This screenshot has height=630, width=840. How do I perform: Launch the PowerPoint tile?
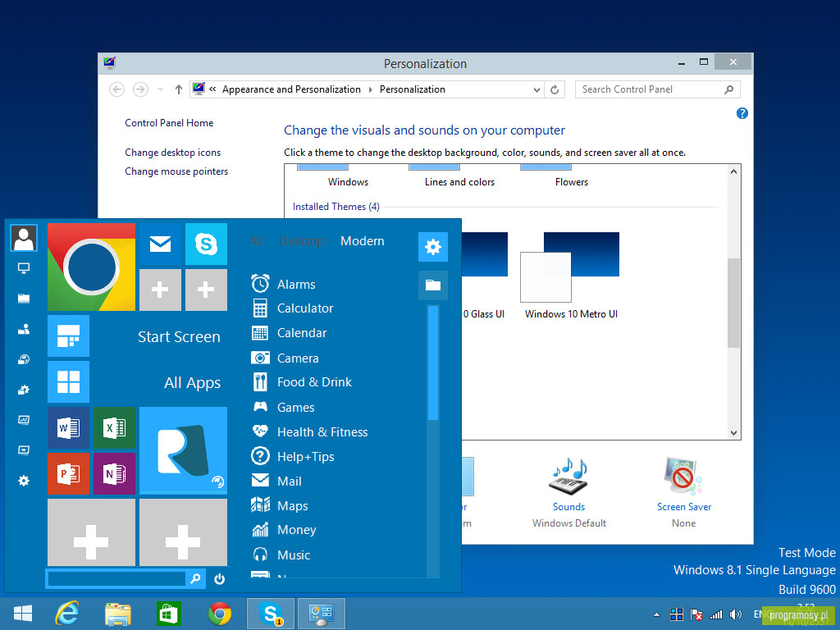[68, 473]
